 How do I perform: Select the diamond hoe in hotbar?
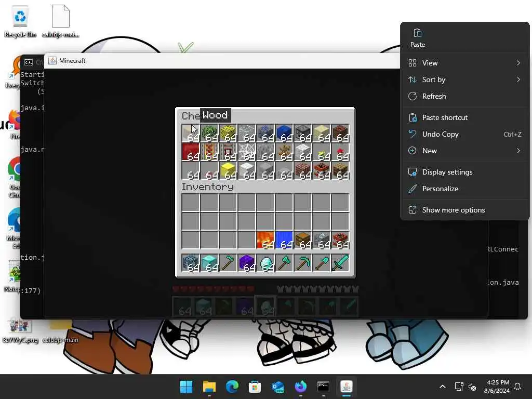[x=228, y=263]
